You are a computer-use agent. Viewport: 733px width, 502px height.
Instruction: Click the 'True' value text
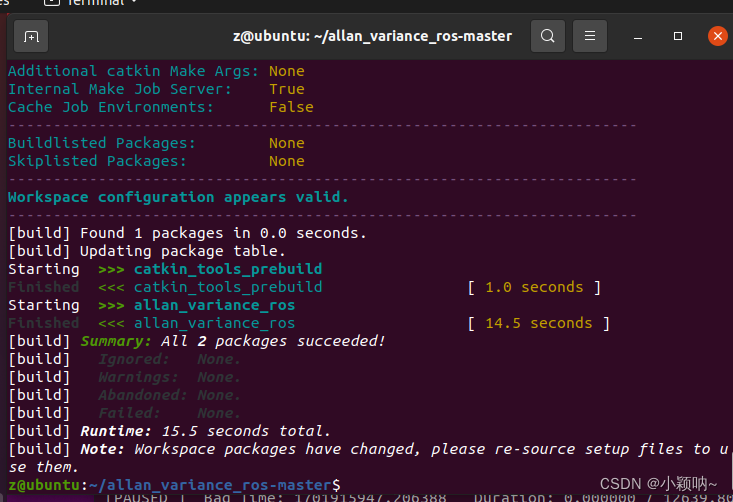point(287,89)
